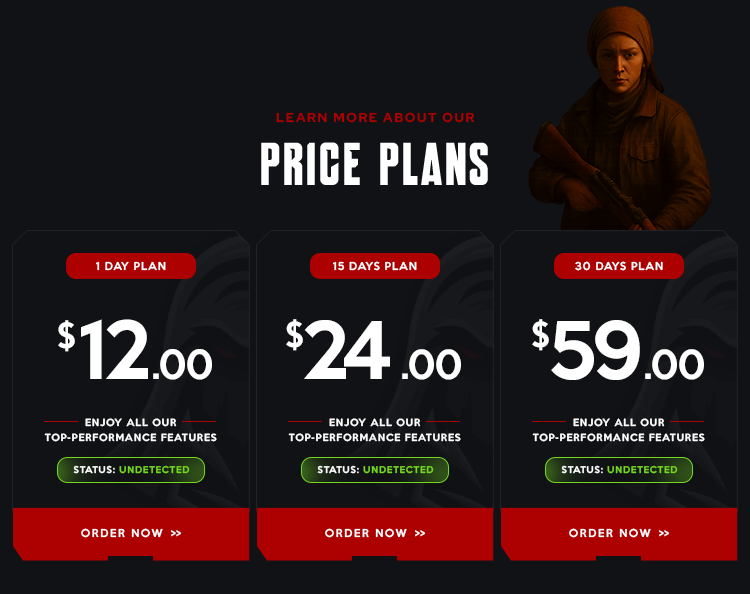Click the "Learn more about our" red text
This screenshot has height=594, width=750.
click(375, 118)
